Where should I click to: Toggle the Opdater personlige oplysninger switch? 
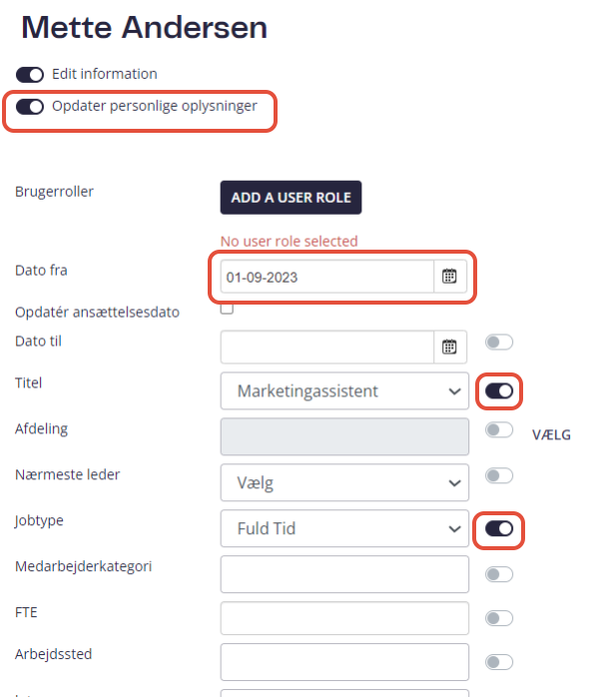coord(30,107)
